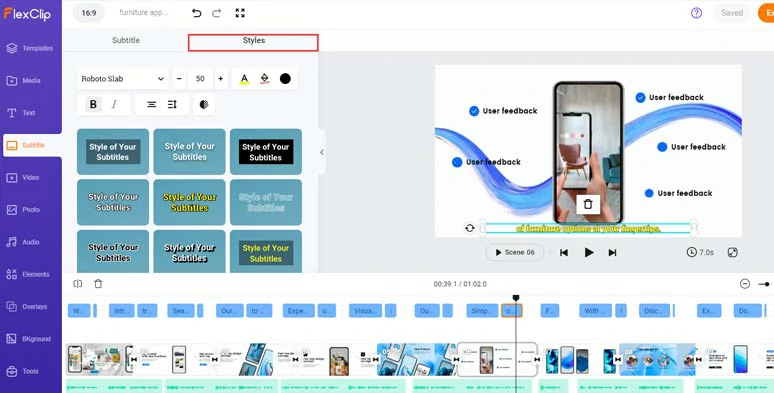
Task: Switch to the Styles tab
Action: click(x=253, y=42)
